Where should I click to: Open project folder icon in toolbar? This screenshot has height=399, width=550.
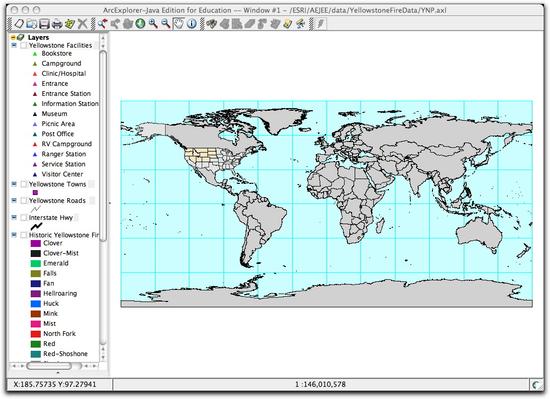[32, 24]
